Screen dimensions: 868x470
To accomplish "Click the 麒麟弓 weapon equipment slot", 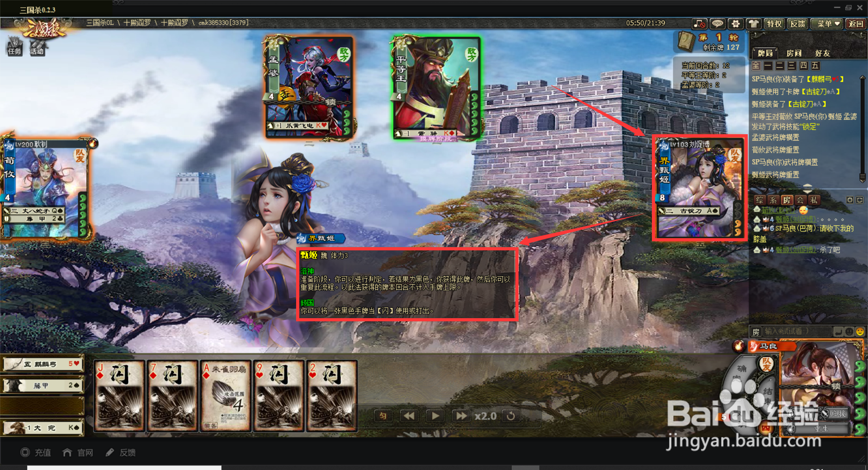I will click(43, 364).
